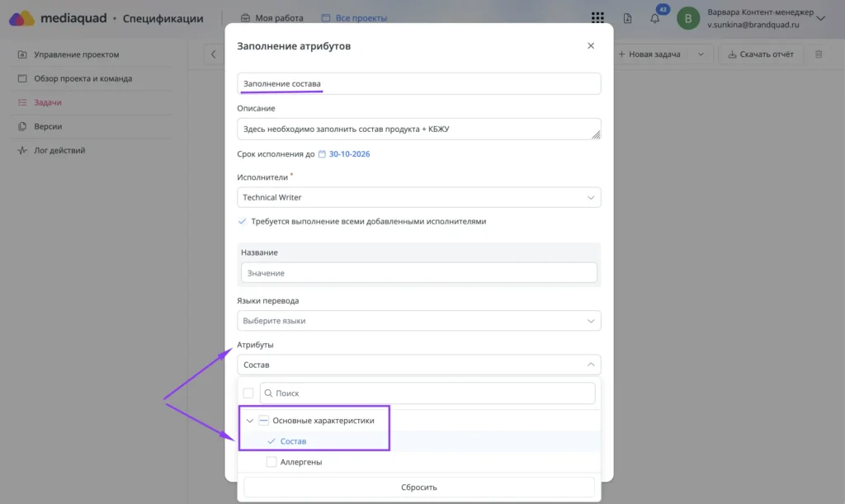Collapse the Основные характеристики tree group

tap(249, 421)
